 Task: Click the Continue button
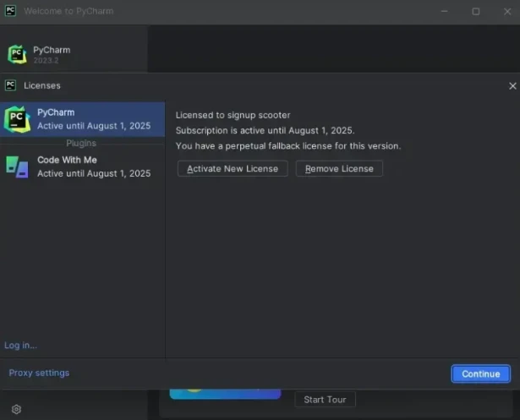point(480,374)
